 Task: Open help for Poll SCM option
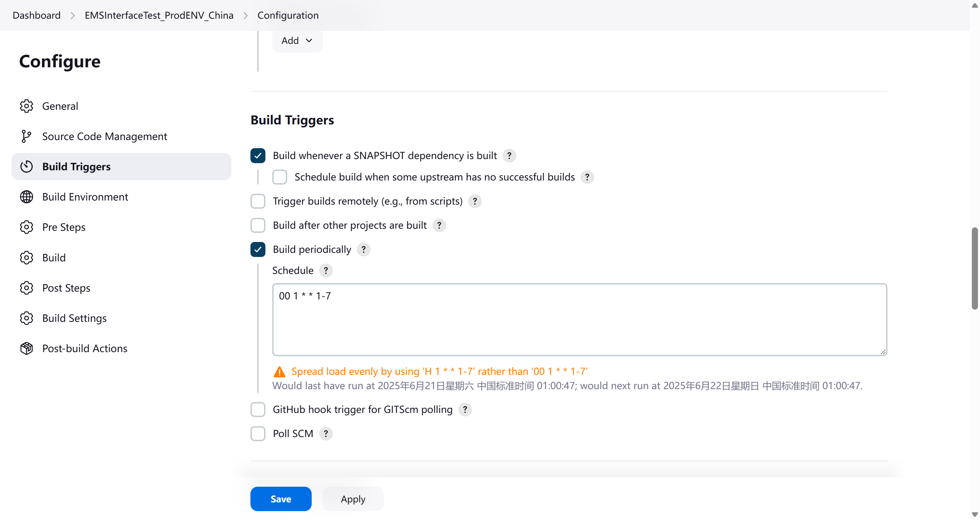coord(326,433)
